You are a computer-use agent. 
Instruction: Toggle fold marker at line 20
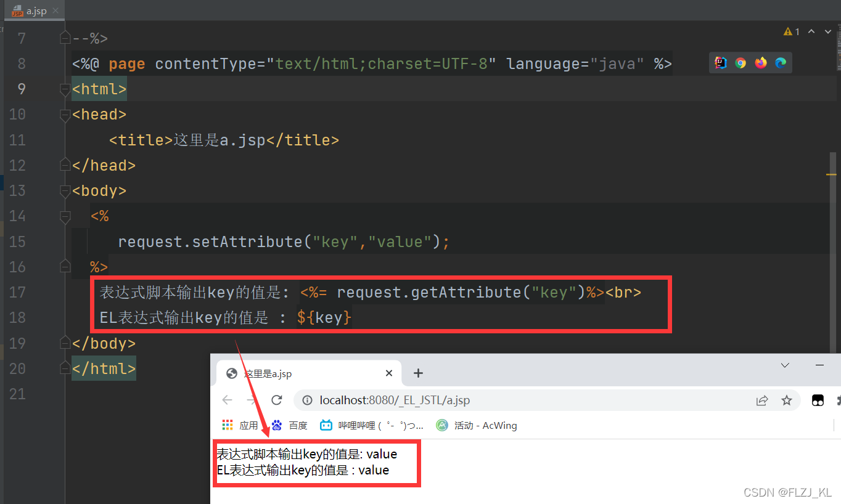[x=65, y=368]
